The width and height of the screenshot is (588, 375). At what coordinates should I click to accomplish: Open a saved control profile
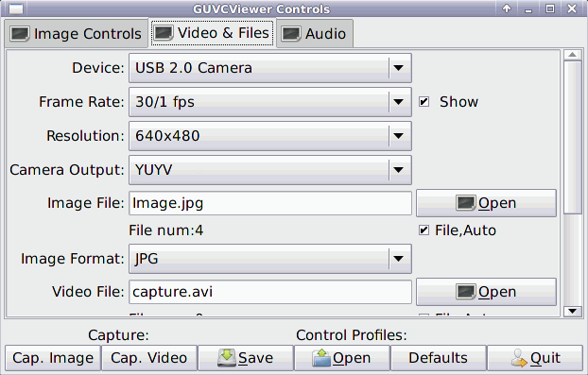click(x=341, y=358)
